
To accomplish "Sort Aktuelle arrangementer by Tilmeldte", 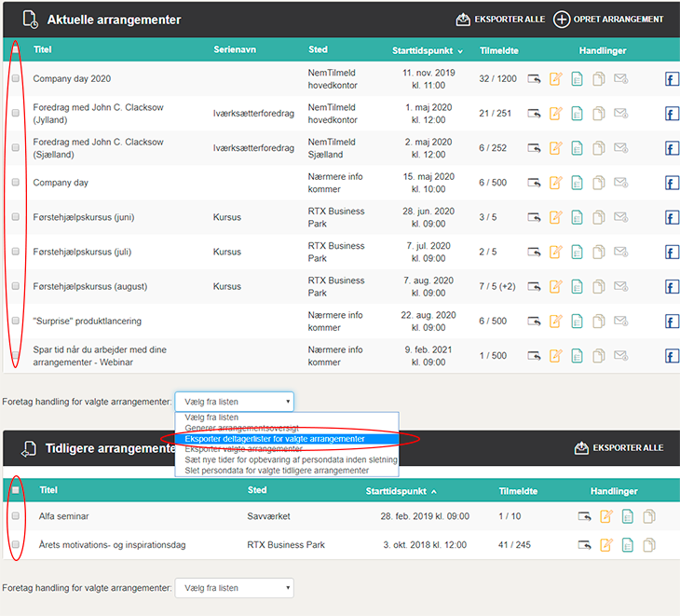I will pyautogui.click(x=498, y=50).
